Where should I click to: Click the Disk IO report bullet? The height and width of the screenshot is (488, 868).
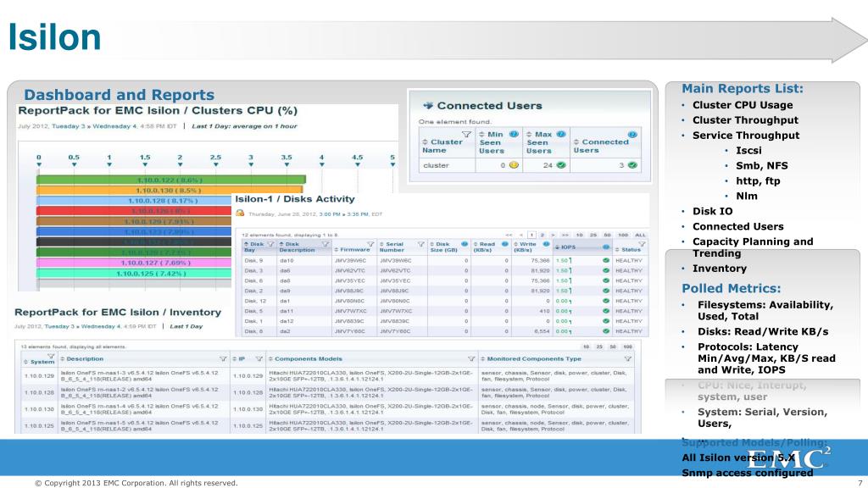coord(712,211)
